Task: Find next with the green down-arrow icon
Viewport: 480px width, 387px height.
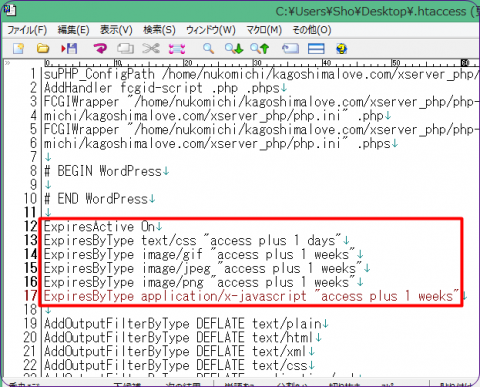Action: (x=234, y=49)
